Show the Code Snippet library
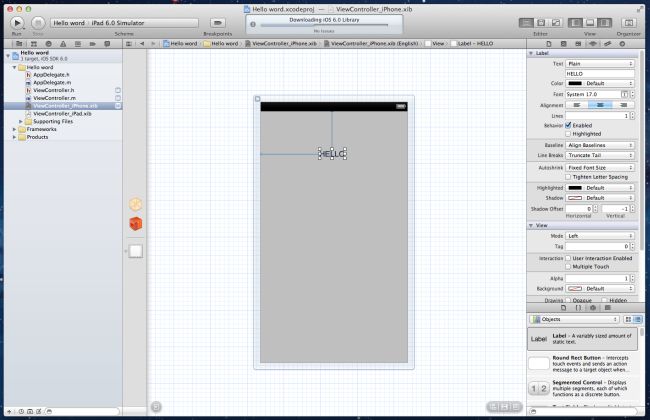The height and width of the screenshot is (420, 650). [x=578, y=308]
